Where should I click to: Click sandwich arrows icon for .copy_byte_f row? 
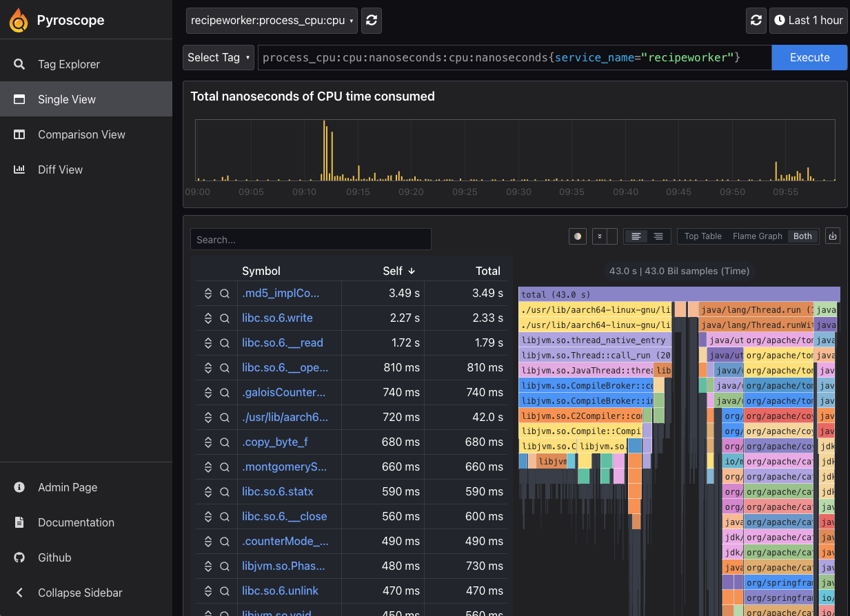[x=208, y=442]
